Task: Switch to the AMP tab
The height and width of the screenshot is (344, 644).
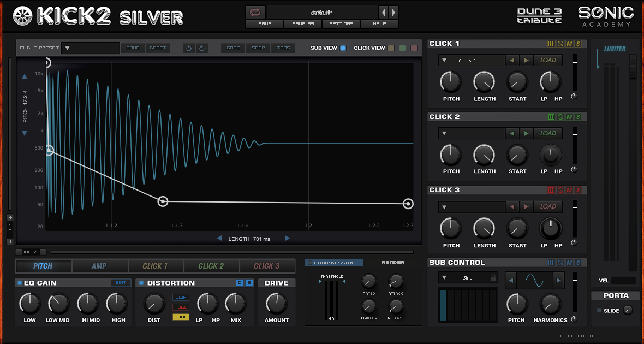Action: [99, 266]
